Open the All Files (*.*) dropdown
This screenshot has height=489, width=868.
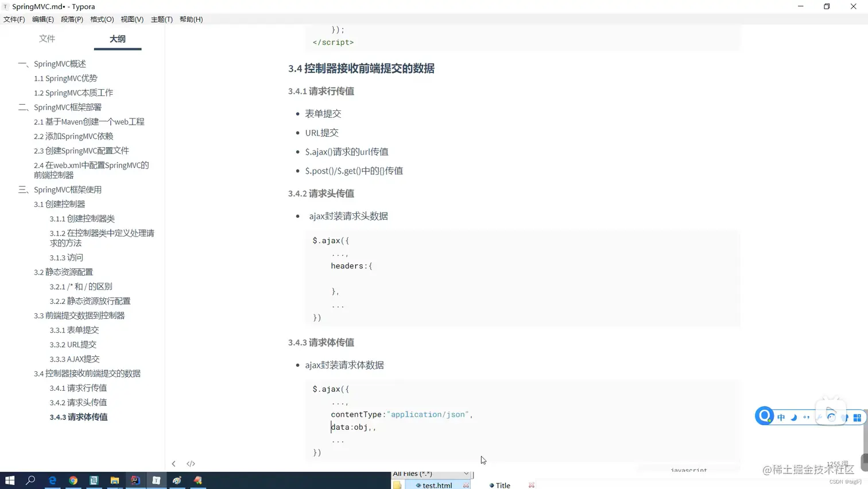tap(431, 473)
